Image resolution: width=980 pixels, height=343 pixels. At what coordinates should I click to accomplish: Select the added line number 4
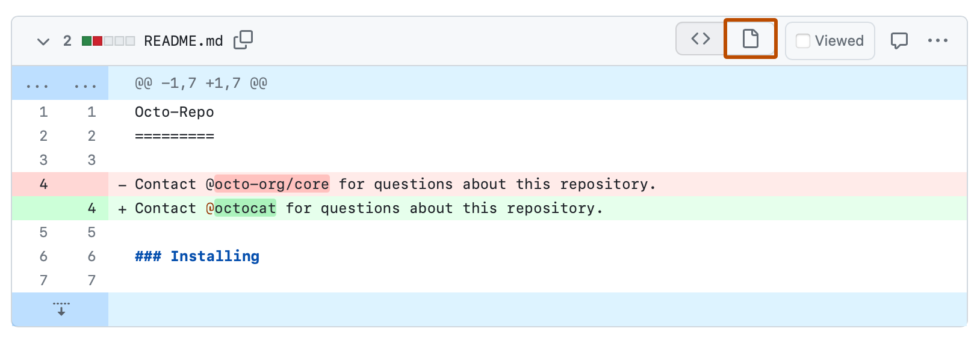[91, 208]
